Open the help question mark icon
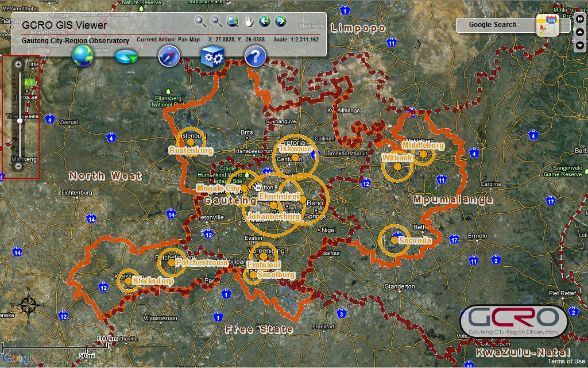This screenshot has width=588, height=368. [x=255, y=56]
